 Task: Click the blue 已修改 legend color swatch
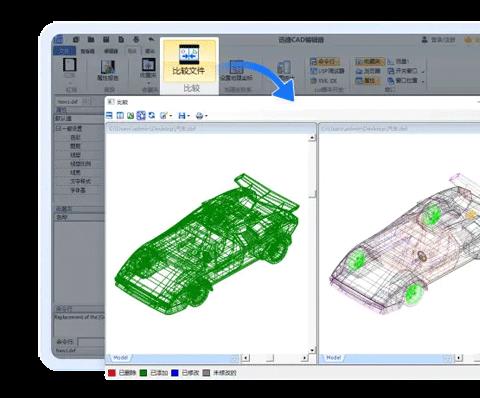click(175, 373)
